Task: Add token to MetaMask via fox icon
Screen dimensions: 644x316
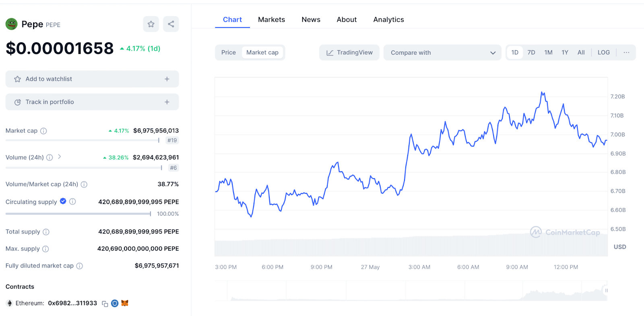Action: pos(125,303)
